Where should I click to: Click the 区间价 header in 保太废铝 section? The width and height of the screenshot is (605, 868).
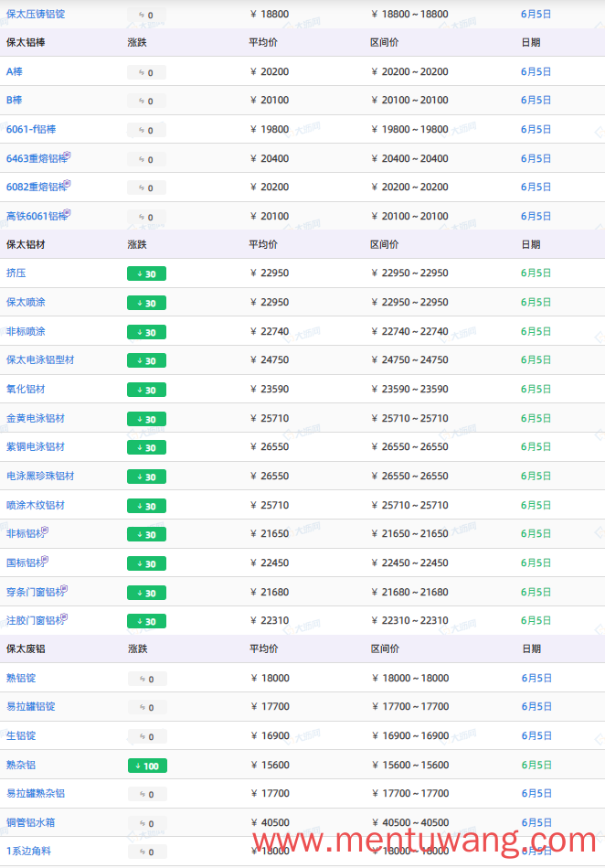(x=385, y=648)
